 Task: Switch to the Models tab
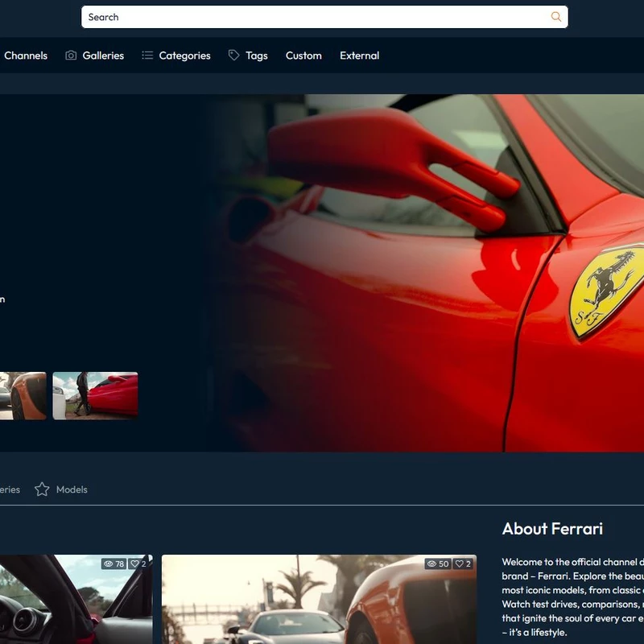click(71, 489)
